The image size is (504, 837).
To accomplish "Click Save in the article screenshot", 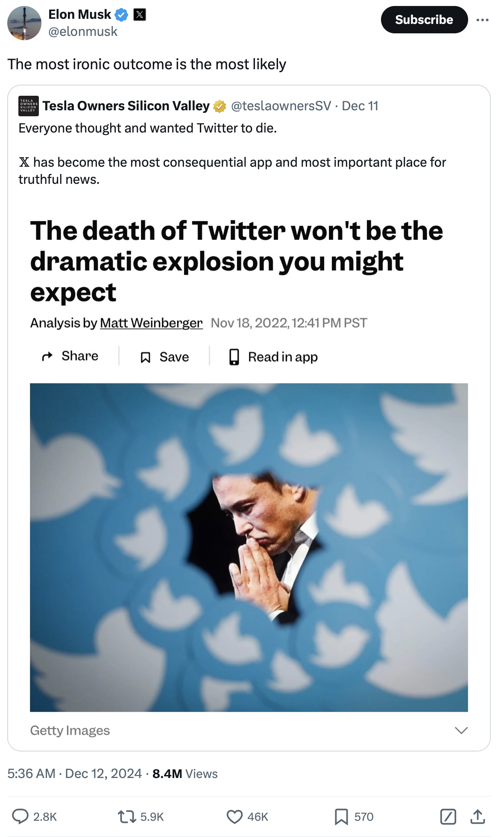I will 165,357.
